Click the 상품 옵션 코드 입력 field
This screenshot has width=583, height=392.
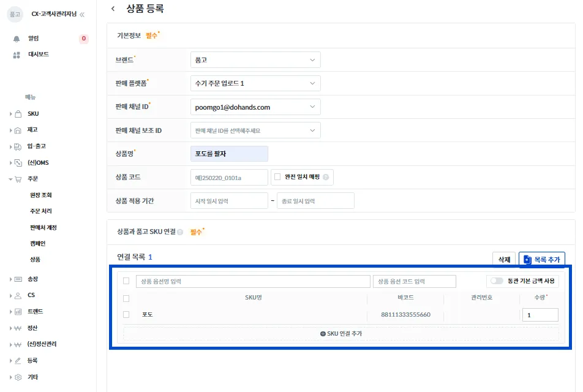[415, 282]
